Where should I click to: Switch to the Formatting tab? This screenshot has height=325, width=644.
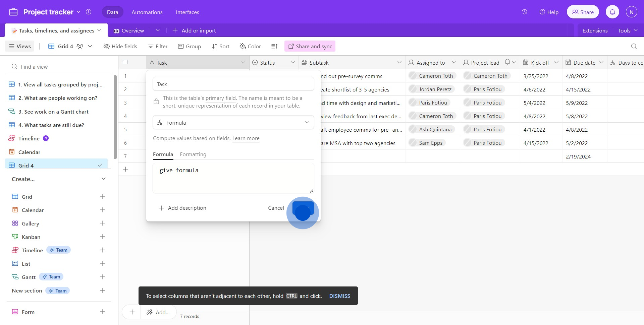(193, 154)
